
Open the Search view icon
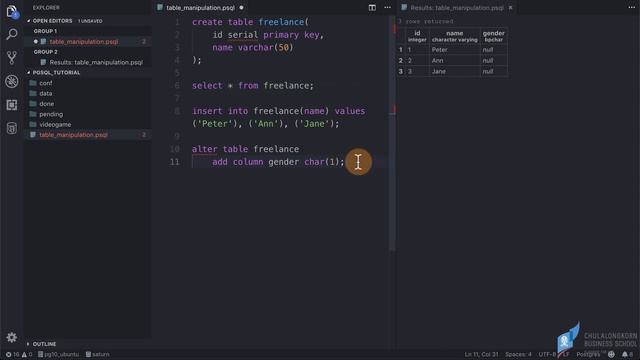[12, 35]
